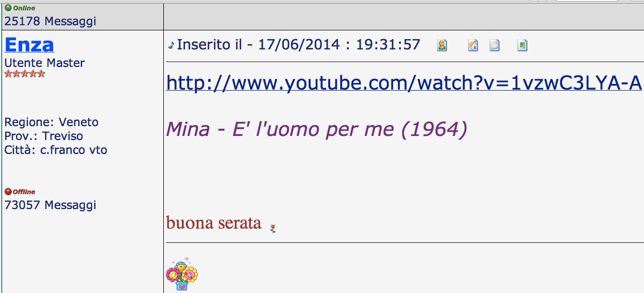644x293 pixels.
Task: Click the five-star rating under Utente Master
Action: point(25,74)
